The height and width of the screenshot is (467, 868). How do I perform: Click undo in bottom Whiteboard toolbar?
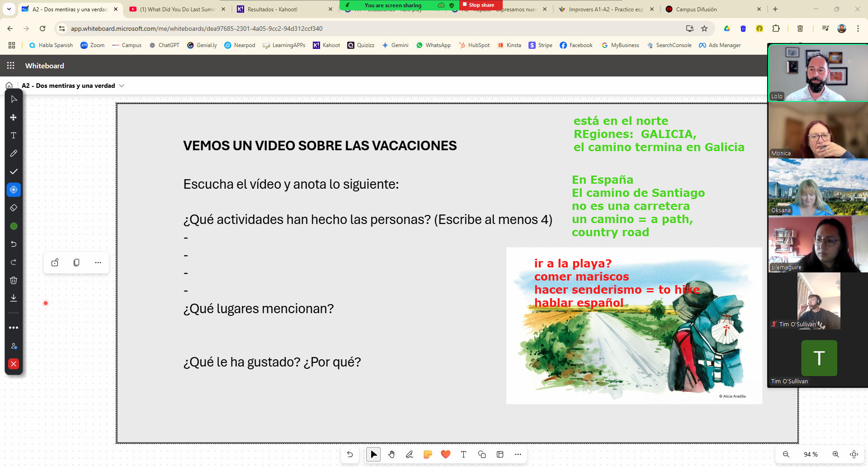pos(350,454)
